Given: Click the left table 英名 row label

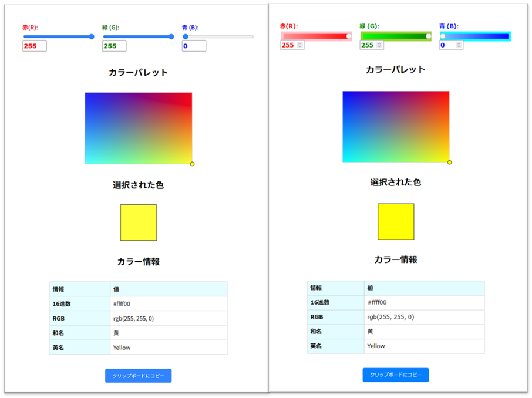Looking at the screenshot, I should 58,348.
